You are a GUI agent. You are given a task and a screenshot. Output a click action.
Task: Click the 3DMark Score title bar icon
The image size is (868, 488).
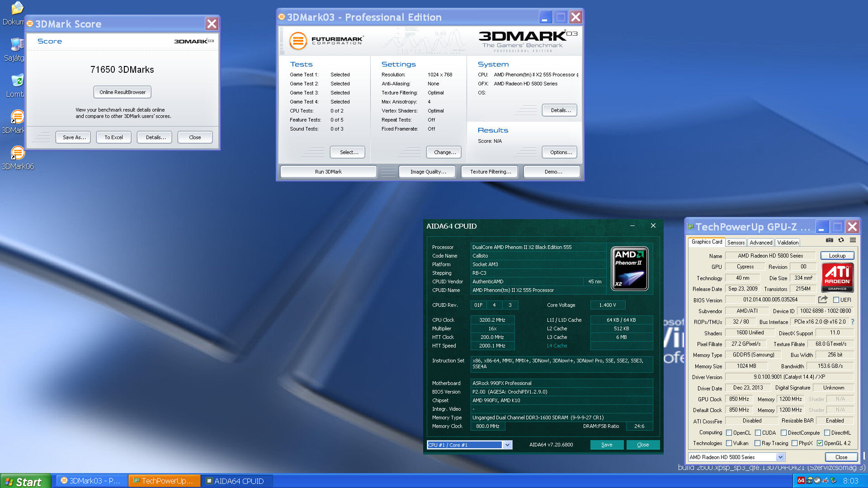[x=30, y=23]
